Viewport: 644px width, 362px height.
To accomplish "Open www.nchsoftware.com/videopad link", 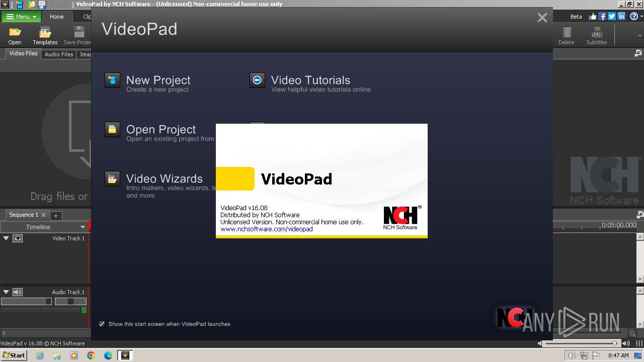I will coord(267,229).
